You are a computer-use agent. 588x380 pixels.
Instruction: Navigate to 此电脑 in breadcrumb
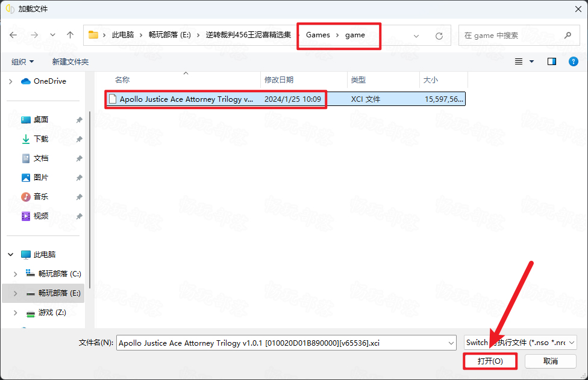[x=123, y=35]
